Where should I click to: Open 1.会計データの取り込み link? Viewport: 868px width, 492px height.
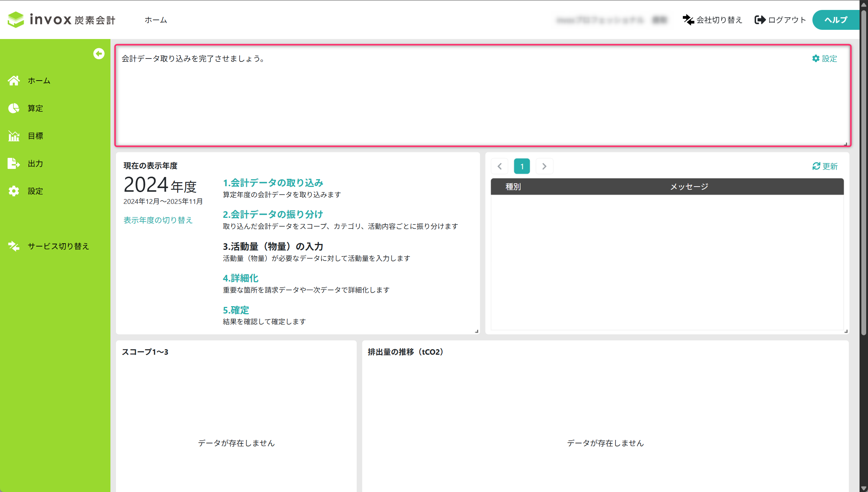tap(273, 183)
